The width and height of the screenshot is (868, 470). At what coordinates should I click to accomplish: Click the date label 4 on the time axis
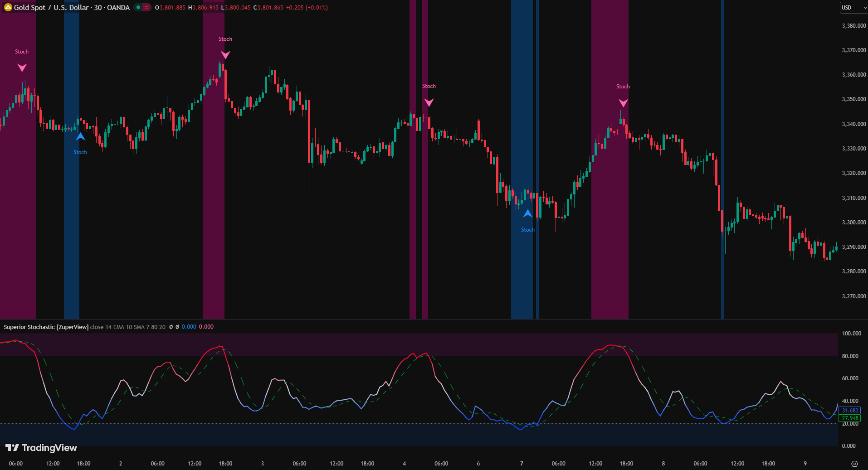coord(405,464)
